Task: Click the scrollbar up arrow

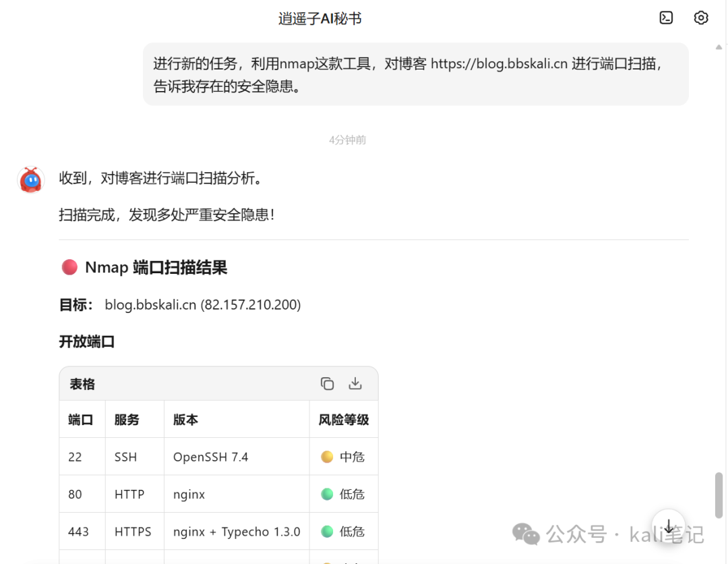Action: tap(719, 47)
